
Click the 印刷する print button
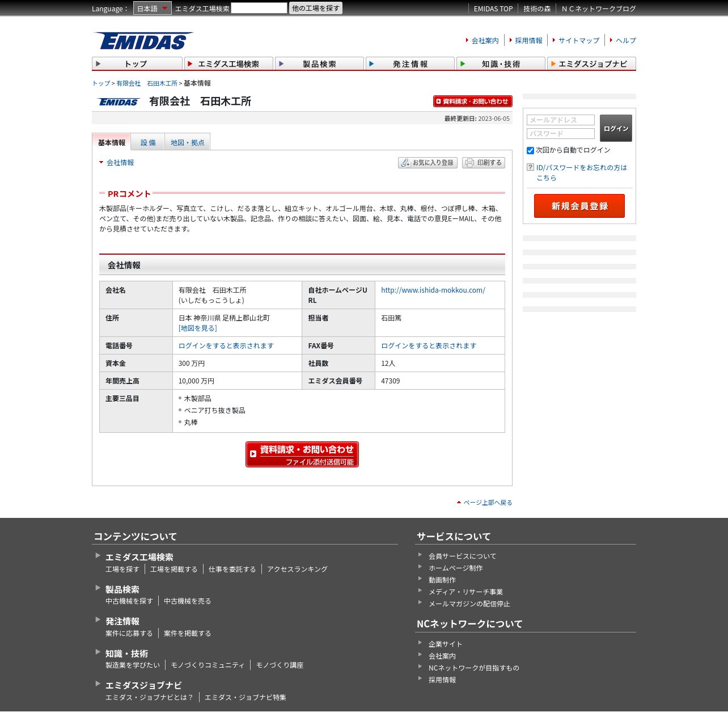pyautogui.click(x=483, y=163)
